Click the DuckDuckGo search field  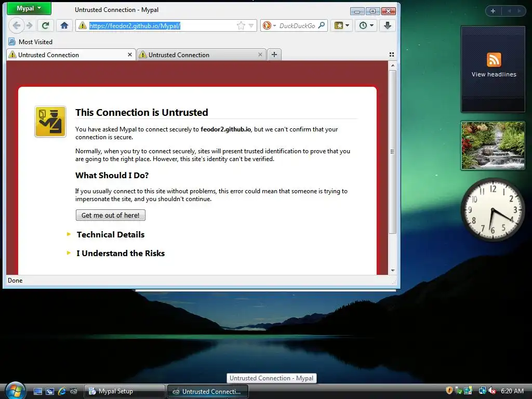tap(297, 26)
